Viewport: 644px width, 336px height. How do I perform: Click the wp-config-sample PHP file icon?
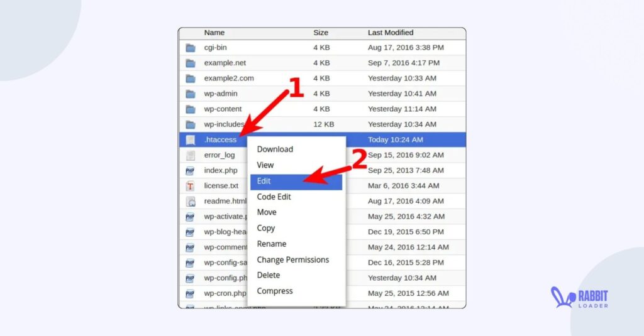(190, 263)
